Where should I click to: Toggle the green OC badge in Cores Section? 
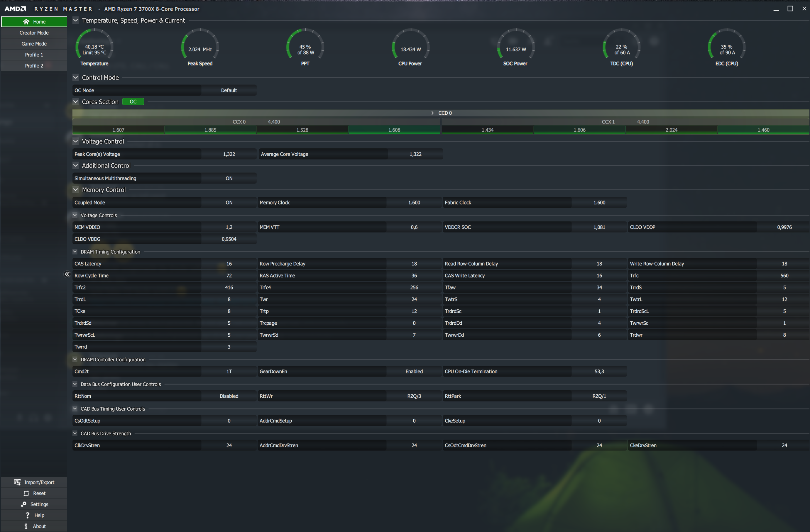click(133, 102)
